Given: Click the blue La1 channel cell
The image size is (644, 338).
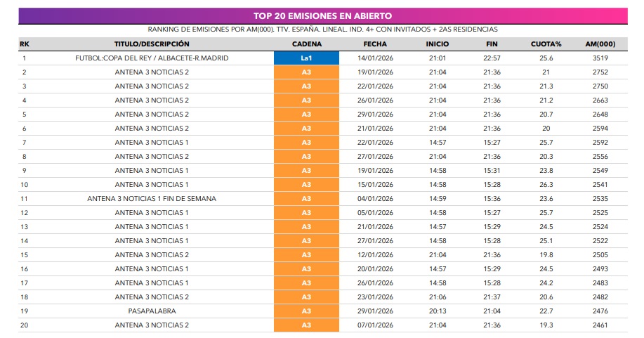Looking at the screenshot, I should click(306, 58).
